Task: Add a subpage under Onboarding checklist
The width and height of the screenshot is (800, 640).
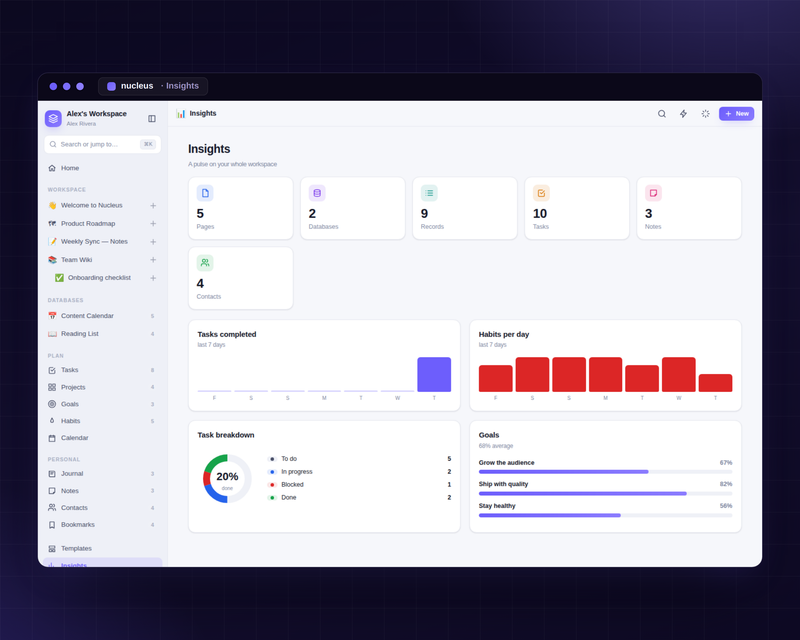Action: coord(153,278)
